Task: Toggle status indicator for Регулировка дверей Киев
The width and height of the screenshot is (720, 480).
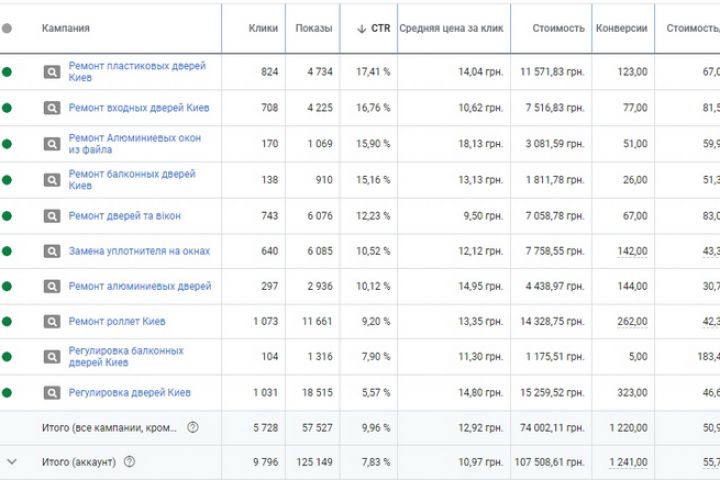Action: pyautogui.click(x=8, y=393)
